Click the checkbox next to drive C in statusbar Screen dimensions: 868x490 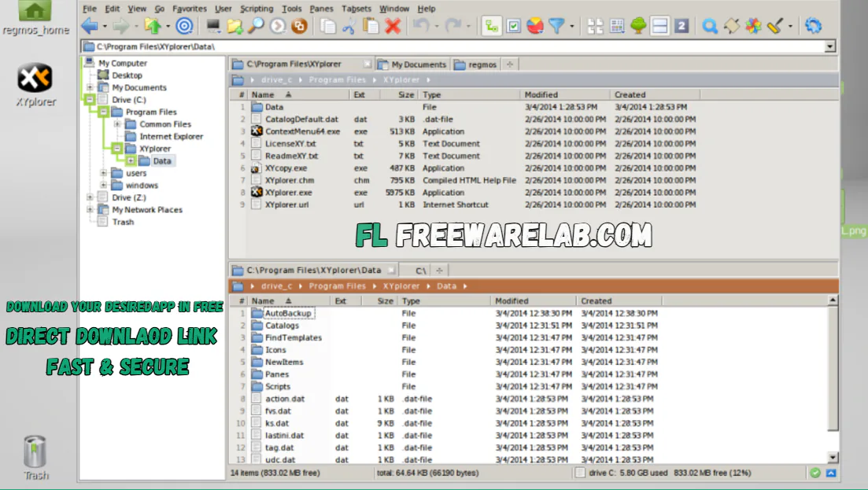[580, 473]
